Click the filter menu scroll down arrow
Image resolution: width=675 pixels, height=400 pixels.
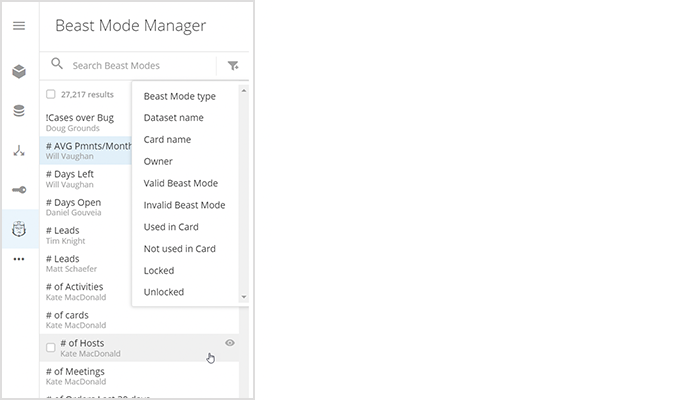(x=244, y=297)
